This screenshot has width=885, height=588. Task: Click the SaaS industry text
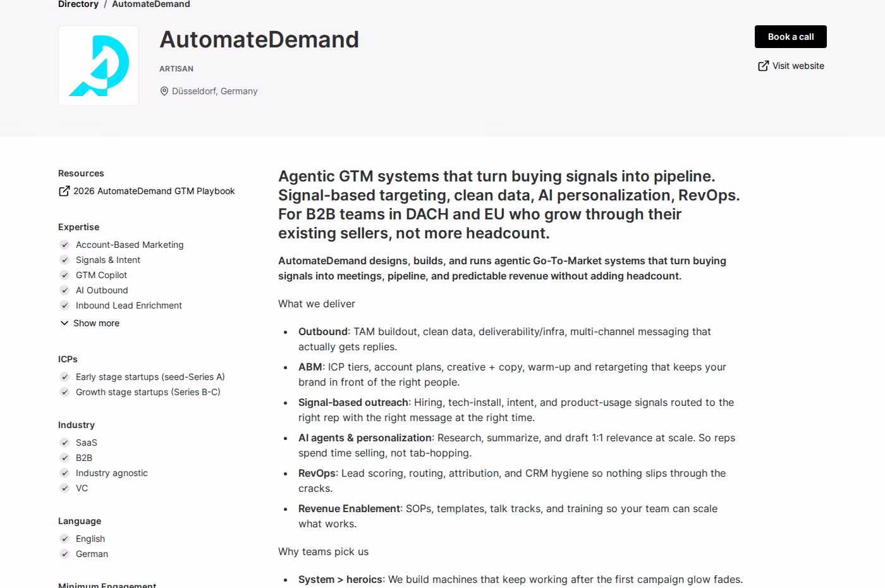tap(87, 443)
